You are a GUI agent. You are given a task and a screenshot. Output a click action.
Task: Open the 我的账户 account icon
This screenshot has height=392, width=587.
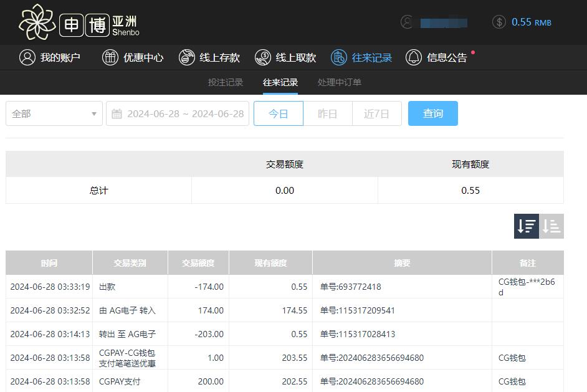[x=26, y=57]
